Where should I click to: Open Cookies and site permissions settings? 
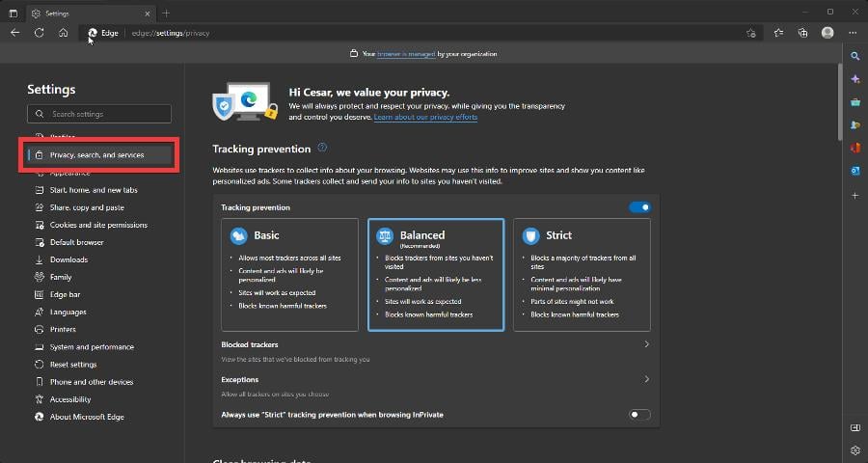click(98, 225)
